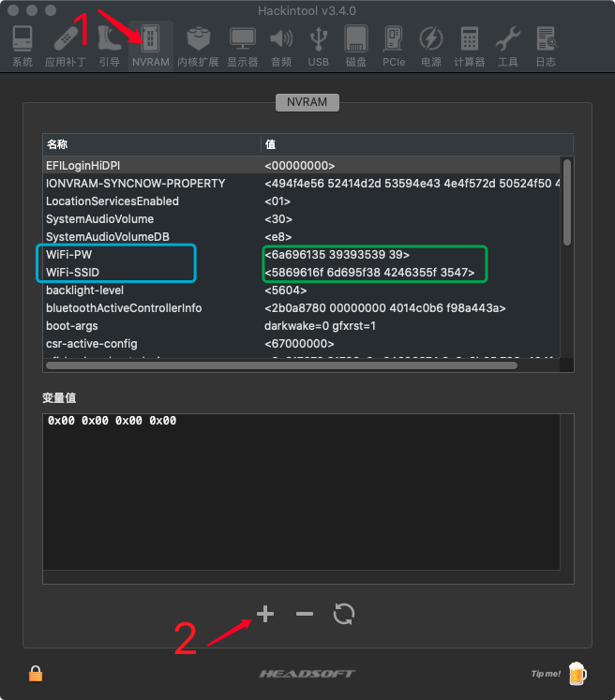This screenshot has height=700, width=615.
Task: Select the IONVRAM-SYNCNOW-PROPERTY row
Action: (302, 183)
